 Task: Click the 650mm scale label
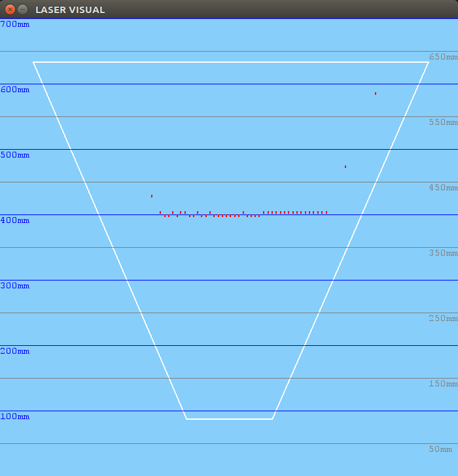tap(443, 57)
